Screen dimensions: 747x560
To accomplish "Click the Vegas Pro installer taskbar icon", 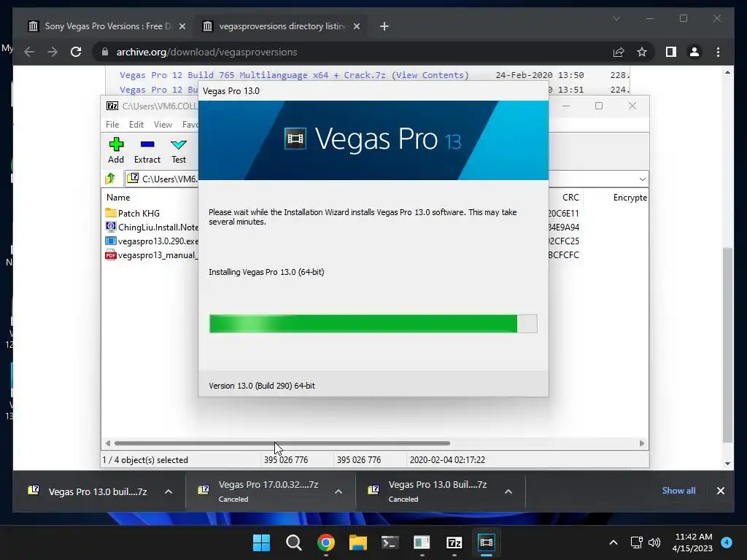I will pyautogui.click(x=486, y=542).
